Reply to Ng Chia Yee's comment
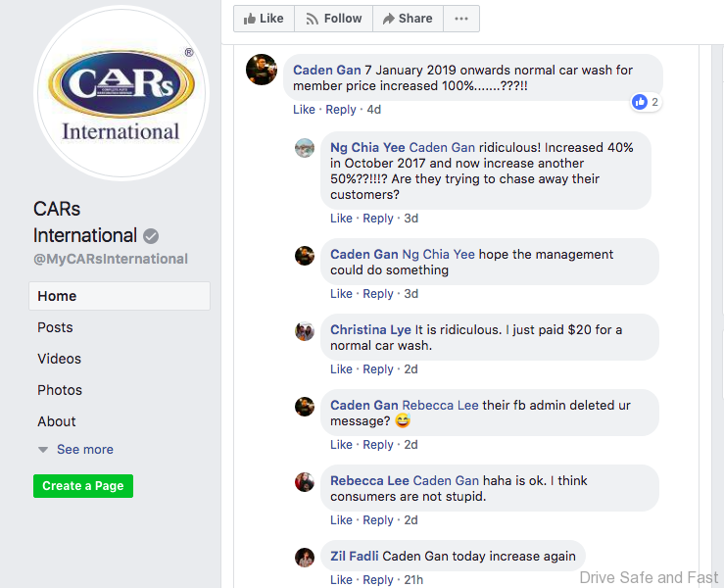The image size is (724, 588). click(378, 219)
